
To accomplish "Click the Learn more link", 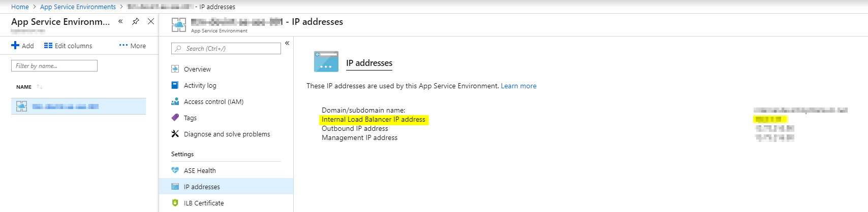I will pyautogui.click(x=518, y=86).
